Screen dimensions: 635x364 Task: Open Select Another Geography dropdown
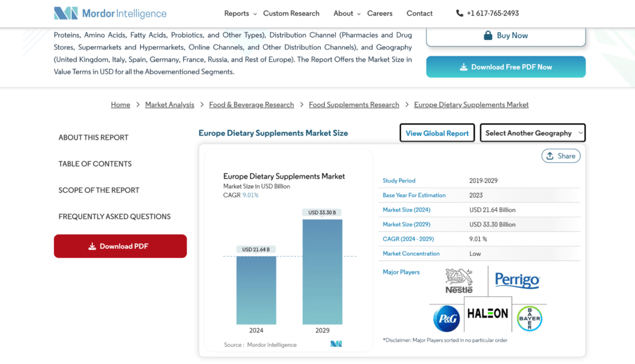tap(533, 133)
